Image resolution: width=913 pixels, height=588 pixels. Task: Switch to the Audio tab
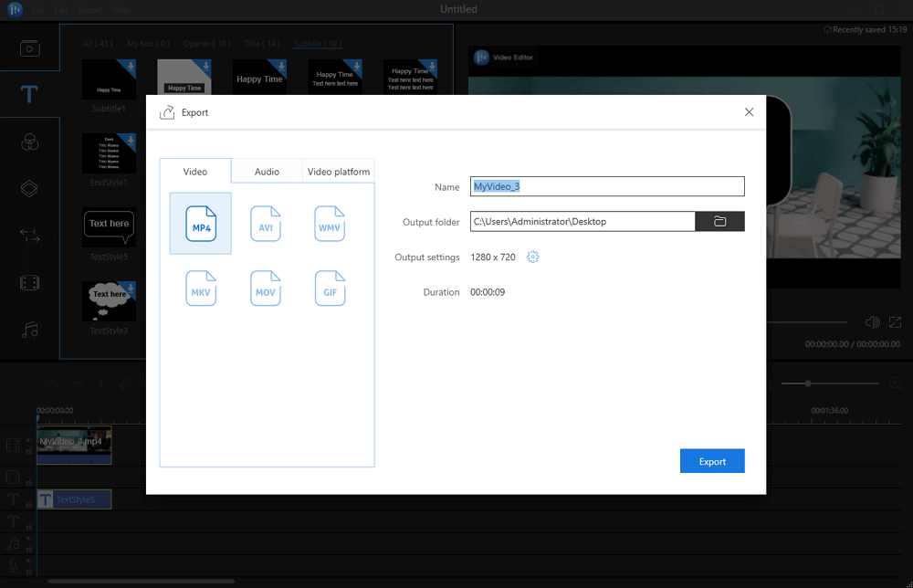click(x=267, y=172)
